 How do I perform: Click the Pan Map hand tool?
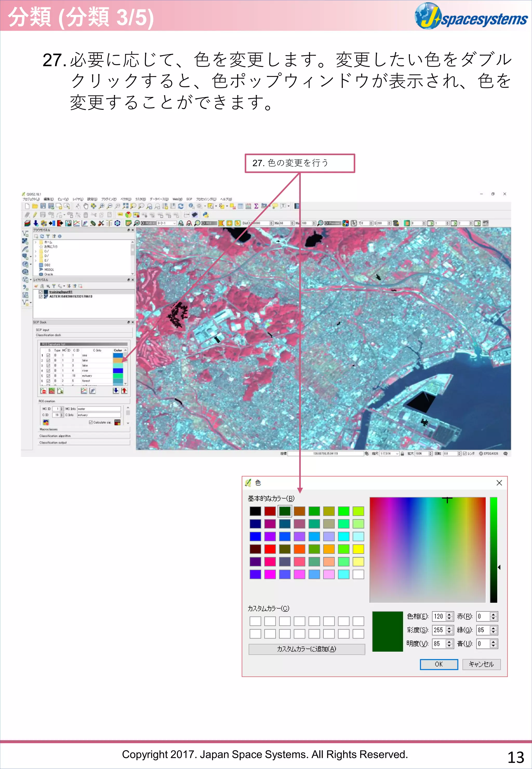[x=86, y=206]
